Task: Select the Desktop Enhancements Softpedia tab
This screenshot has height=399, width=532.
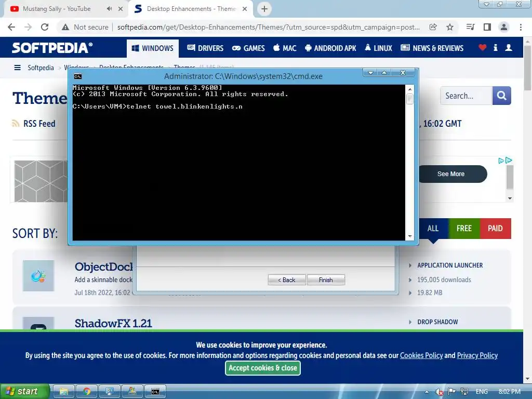Action: 191,9
